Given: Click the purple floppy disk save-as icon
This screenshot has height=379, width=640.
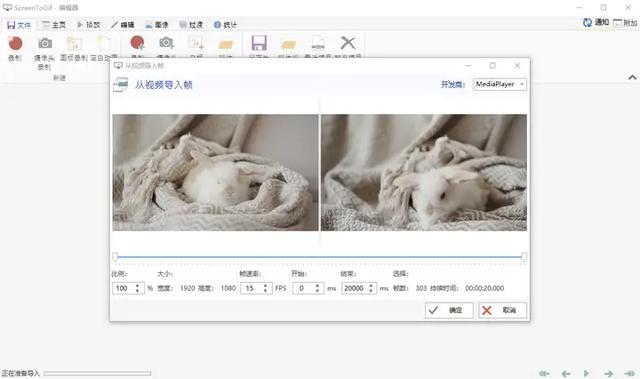Looking at the screenshot, I should [x=259, y=44].
